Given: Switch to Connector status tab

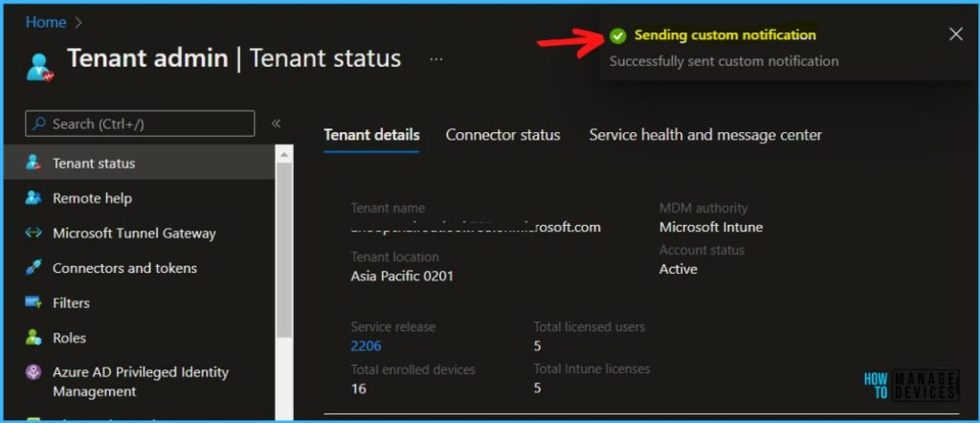Looking at the screenshot, I should click(503, 135).
